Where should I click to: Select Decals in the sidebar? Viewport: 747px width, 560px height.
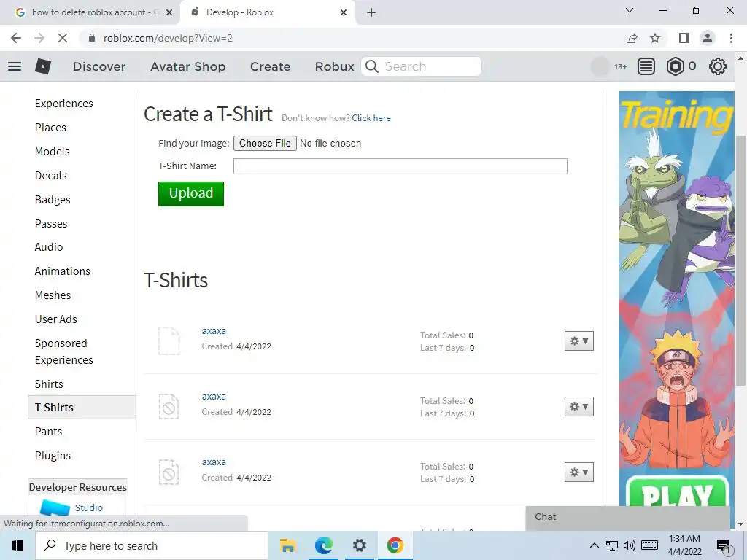[51, 176]
